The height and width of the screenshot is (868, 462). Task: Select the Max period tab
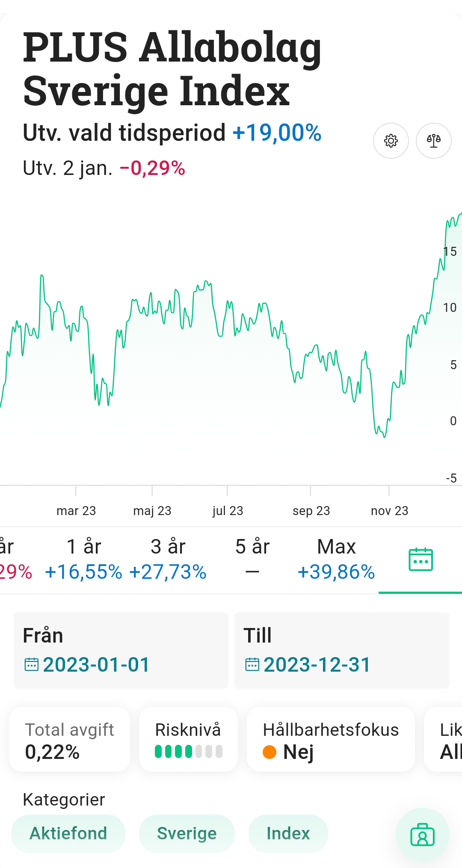tap(336, 560)
